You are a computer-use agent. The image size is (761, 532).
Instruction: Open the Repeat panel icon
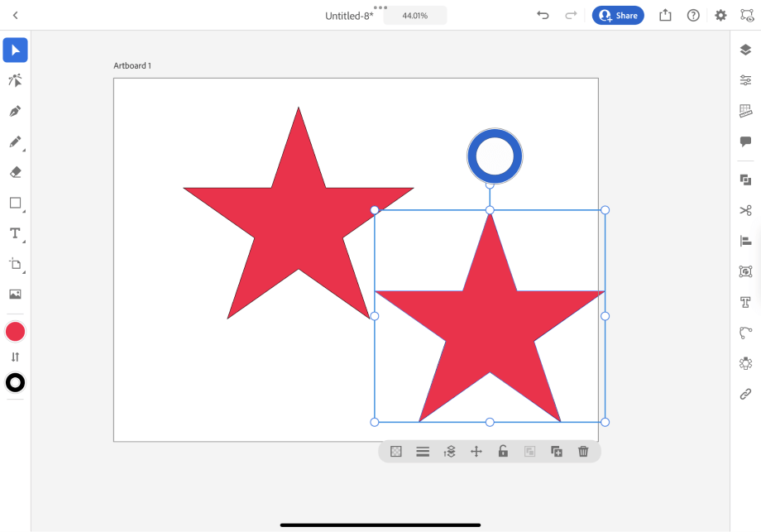pos(745,271)
